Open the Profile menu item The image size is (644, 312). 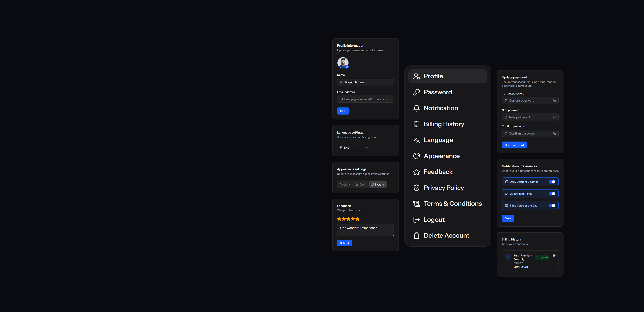point(448,76)
